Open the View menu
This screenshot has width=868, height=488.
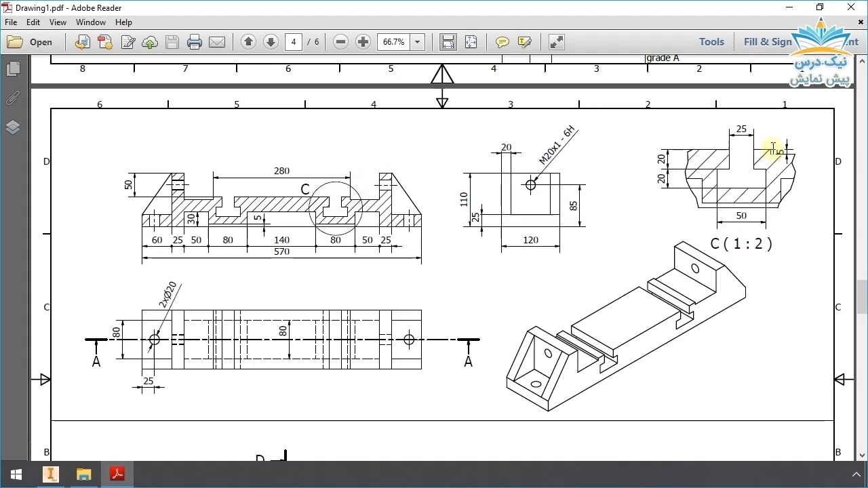coord(58,22)
